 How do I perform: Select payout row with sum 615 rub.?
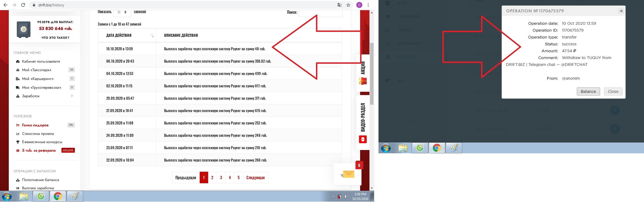[220, 111]
